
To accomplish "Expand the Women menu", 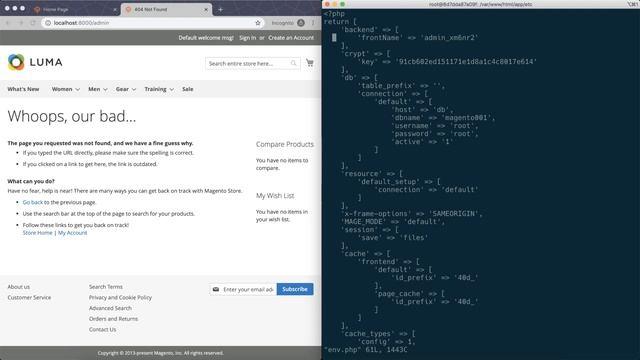I will pyautogui.click(x=65, y=89).
